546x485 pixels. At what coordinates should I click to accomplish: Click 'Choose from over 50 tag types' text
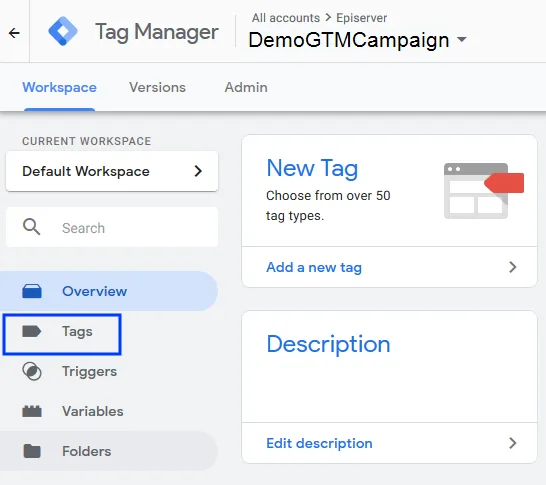[x=328, y=206]
